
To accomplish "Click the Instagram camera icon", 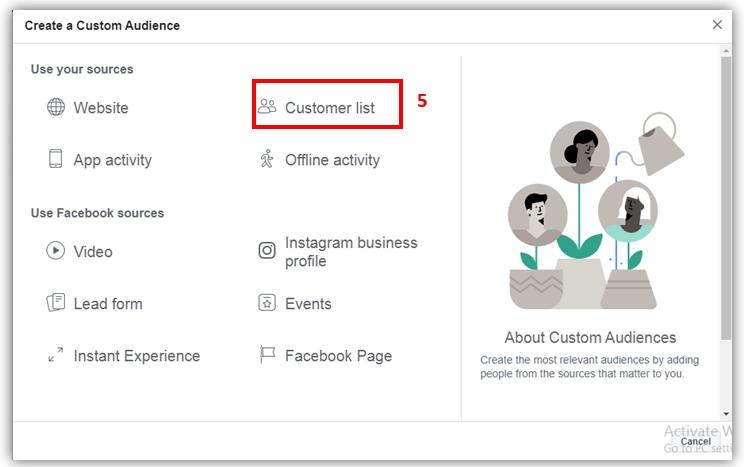I will point(267,250).
